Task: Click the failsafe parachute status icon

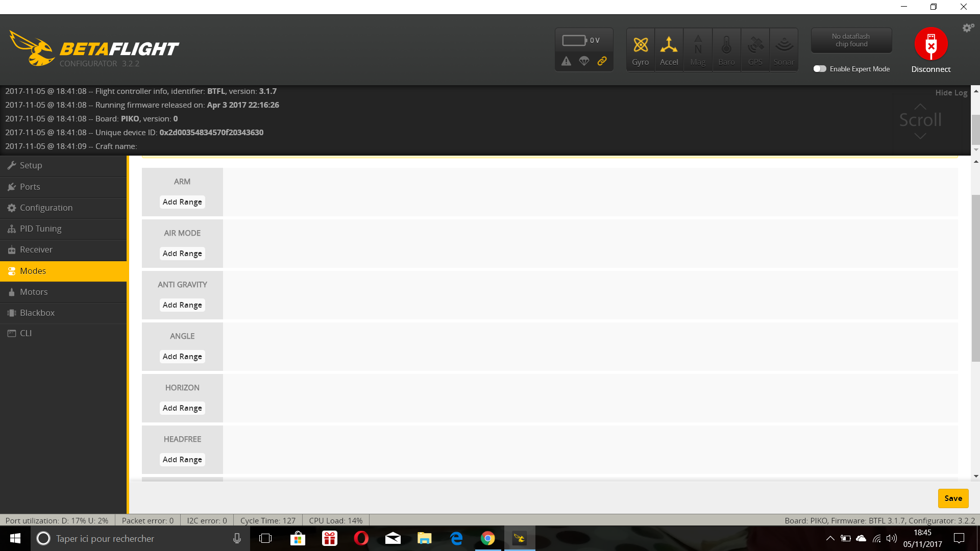Action: click(x=584, y=61)
